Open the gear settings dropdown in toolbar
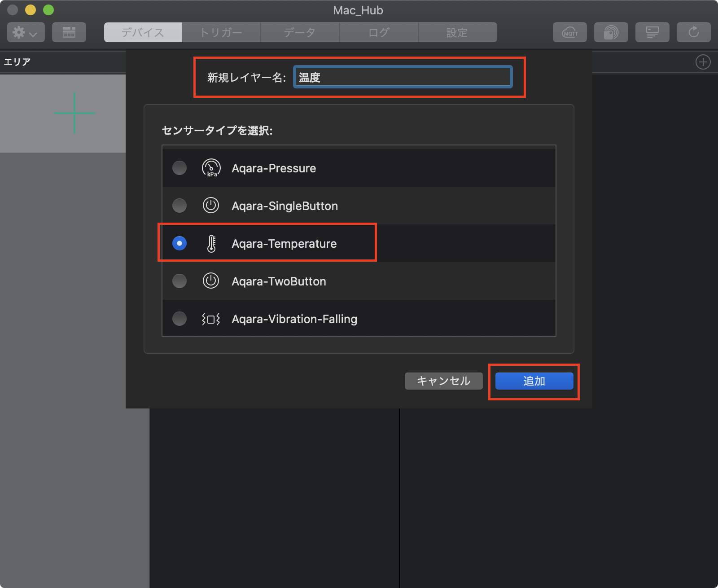The height and width of the screenshot is (588, 718). [x=26, y=32]
